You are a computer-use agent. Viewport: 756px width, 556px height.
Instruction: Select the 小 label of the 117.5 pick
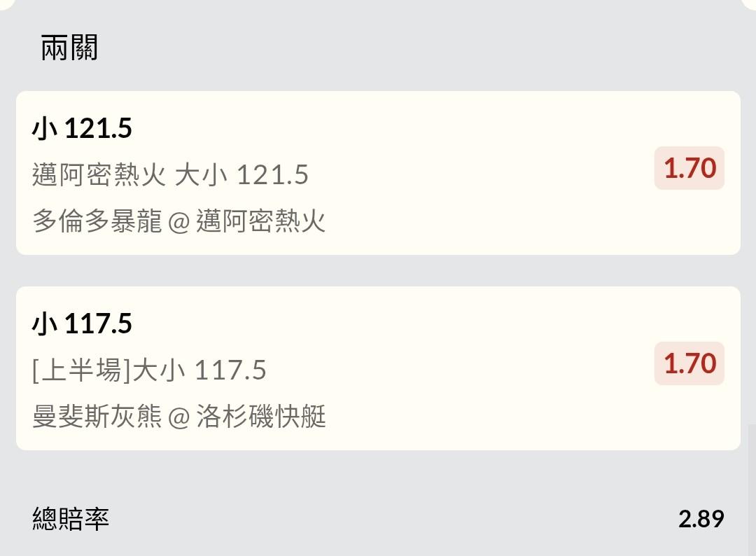coord(44,324)
